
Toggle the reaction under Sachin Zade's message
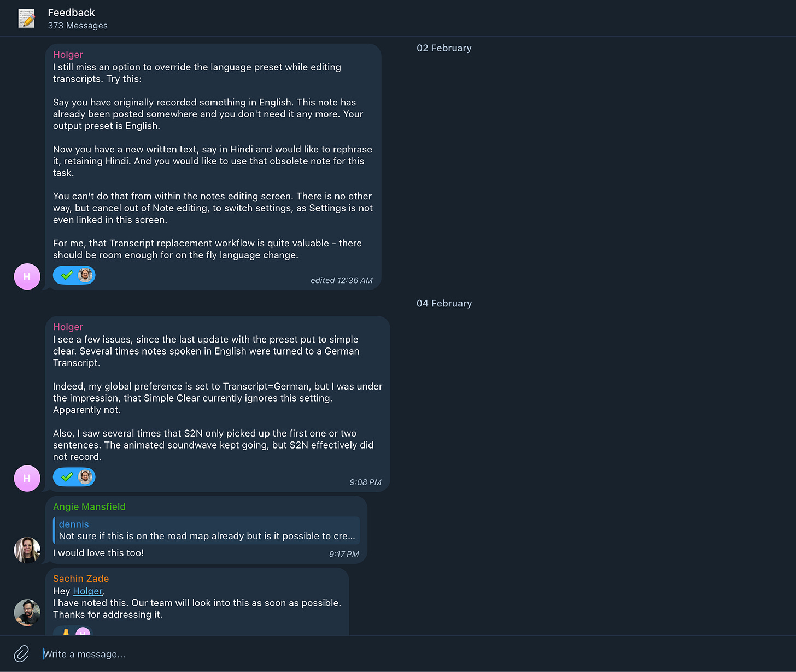point(73,632)
